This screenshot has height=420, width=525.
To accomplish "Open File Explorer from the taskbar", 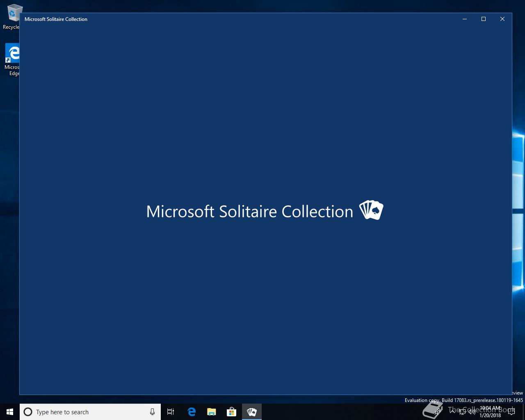I will pyautogui.click(x=211, y=412).
